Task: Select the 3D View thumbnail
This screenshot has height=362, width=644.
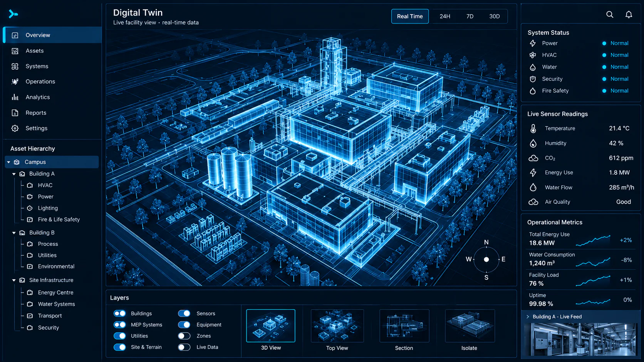Action: [x=271, y=326]
